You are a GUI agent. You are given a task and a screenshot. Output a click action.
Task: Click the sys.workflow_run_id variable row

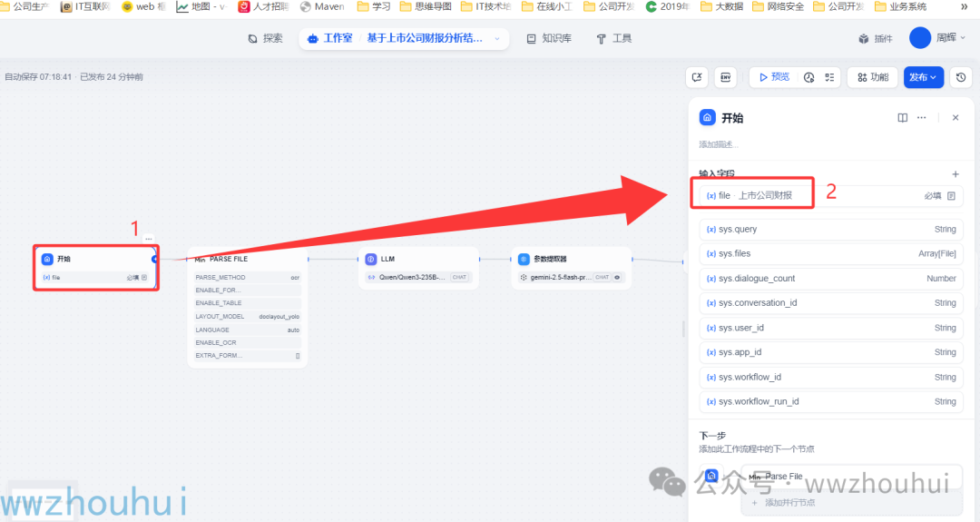click(830, 401)
